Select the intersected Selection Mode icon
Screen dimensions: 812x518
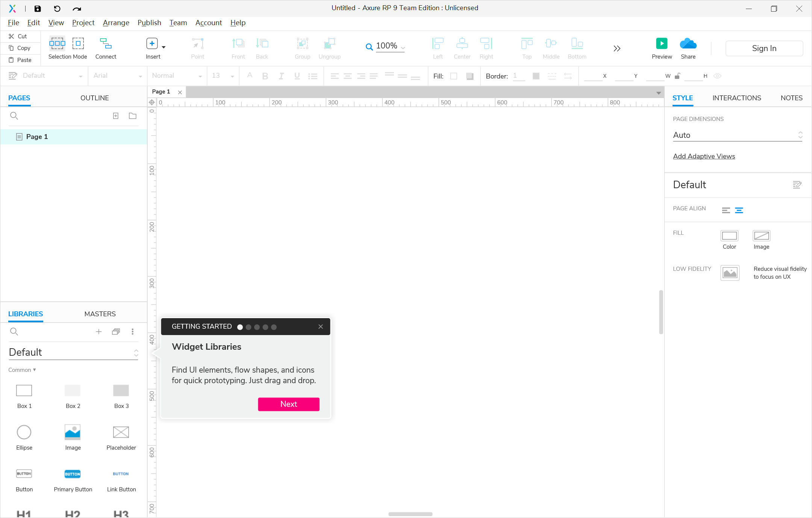(57, 44)
